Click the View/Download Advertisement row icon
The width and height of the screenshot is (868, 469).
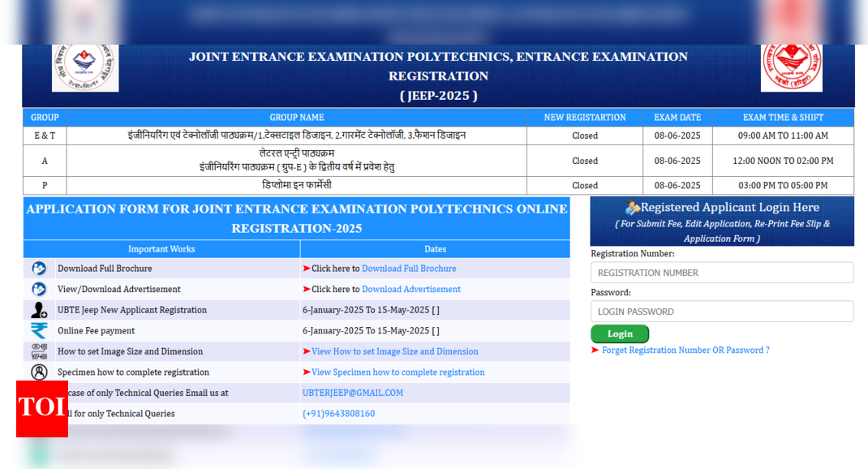coord(39,289)
